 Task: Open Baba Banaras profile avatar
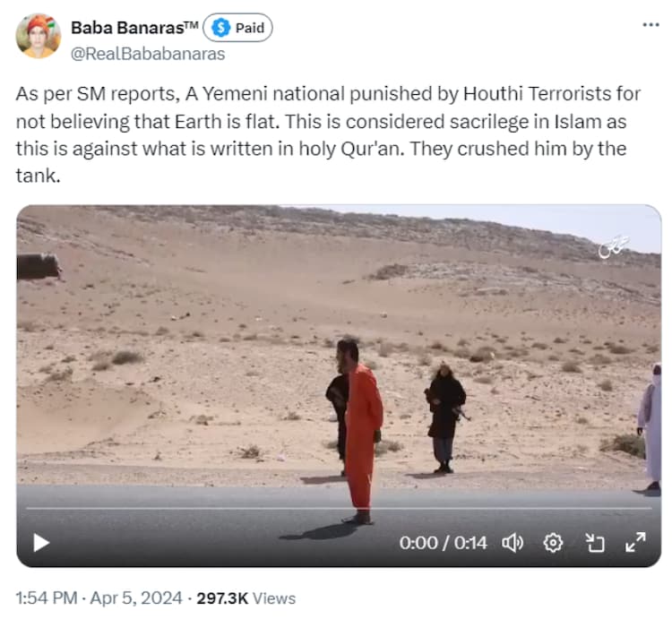pos(39,36)
